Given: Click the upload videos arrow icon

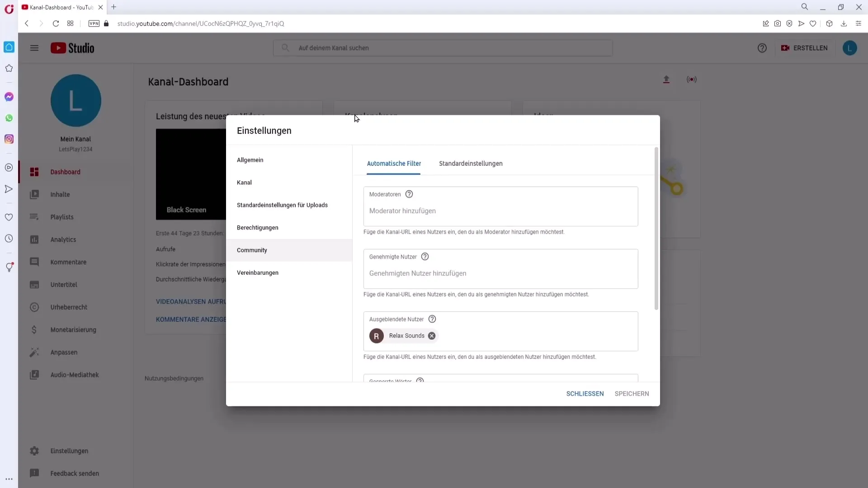Looking at the screenshot, I should point(666,80).
